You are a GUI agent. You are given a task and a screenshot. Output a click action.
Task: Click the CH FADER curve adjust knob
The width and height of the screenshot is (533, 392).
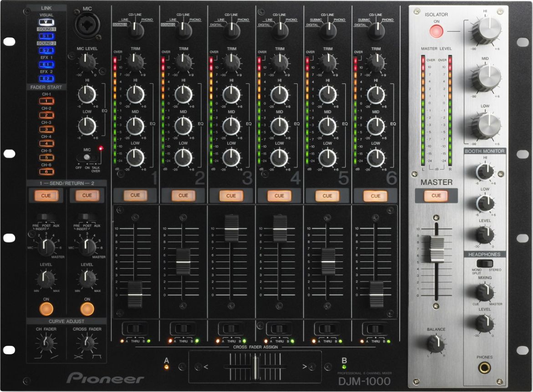(46, 343)
